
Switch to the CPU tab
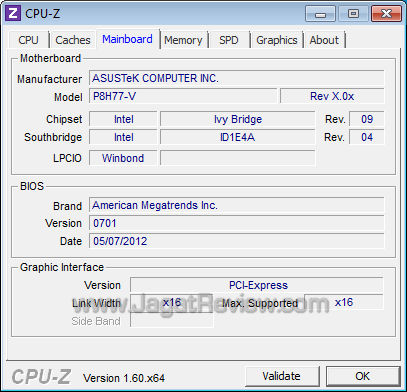tap(28, 40)
